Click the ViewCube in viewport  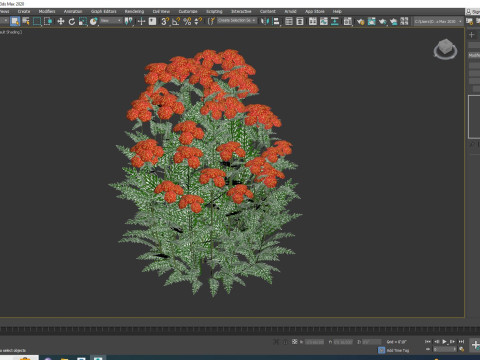(445, 49)
